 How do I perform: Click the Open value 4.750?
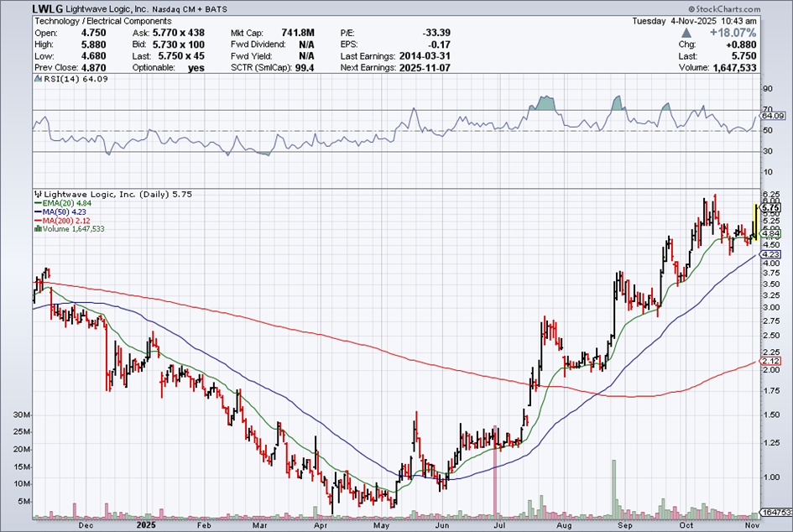(93, 33)
